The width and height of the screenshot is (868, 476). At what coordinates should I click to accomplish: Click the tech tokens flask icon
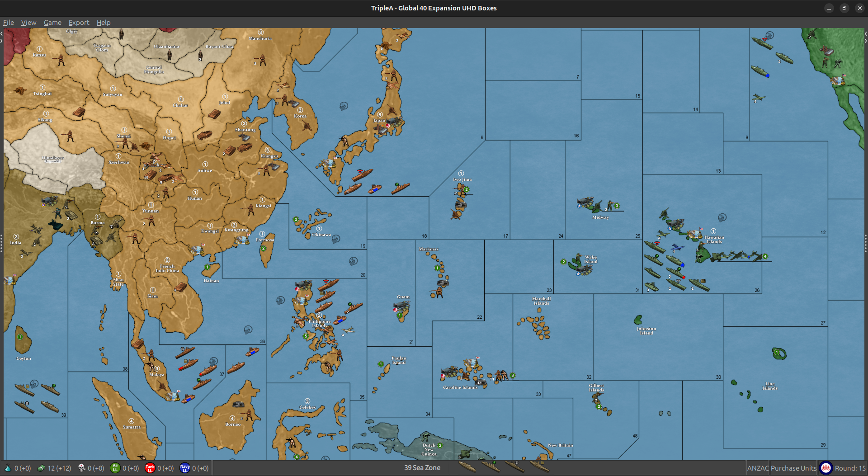8,468
